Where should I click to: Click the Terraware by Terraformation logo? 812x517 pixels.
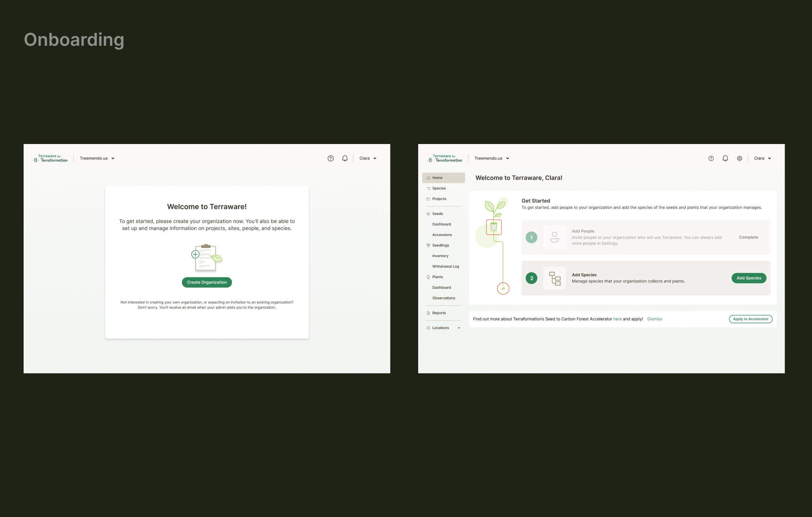[444, 158]
